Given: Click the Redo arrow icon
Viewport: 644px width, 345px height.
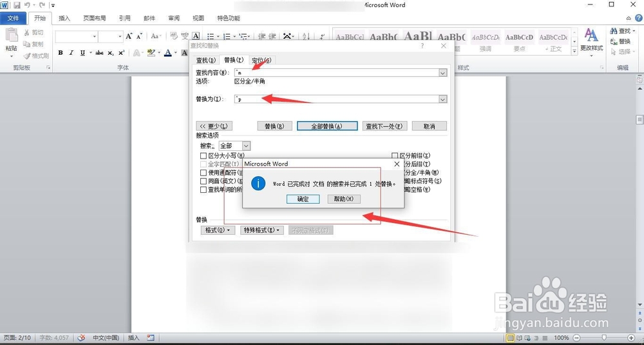Looking at the screenshot, I should 42,5.
